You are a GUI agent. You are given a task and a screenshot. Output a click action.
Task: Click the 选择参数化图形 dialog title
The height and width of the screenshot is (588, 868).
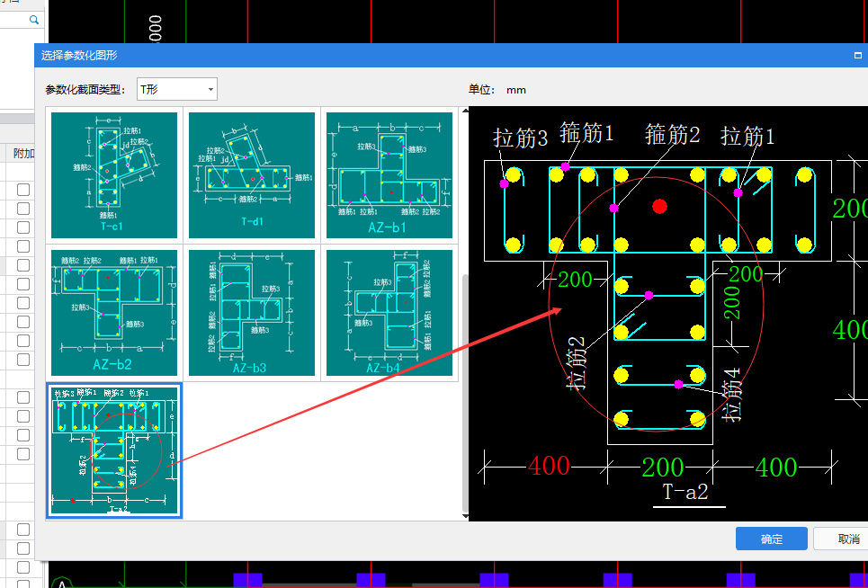click(79, 56)
